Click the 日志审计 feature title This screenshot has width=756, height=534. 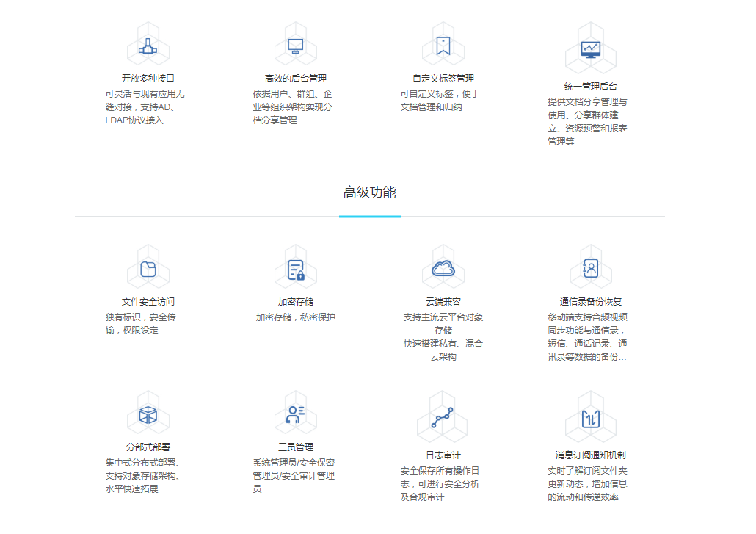point(443,455)
